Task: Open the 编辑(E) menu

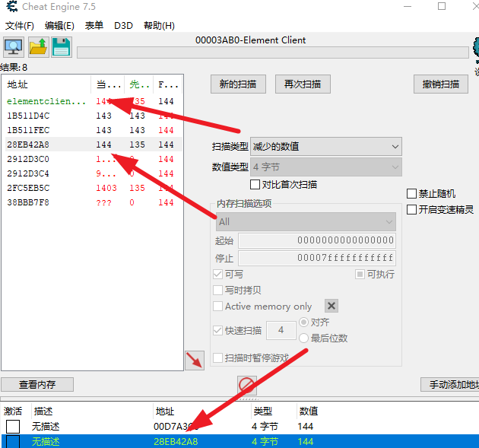Action: click(59, 26)
